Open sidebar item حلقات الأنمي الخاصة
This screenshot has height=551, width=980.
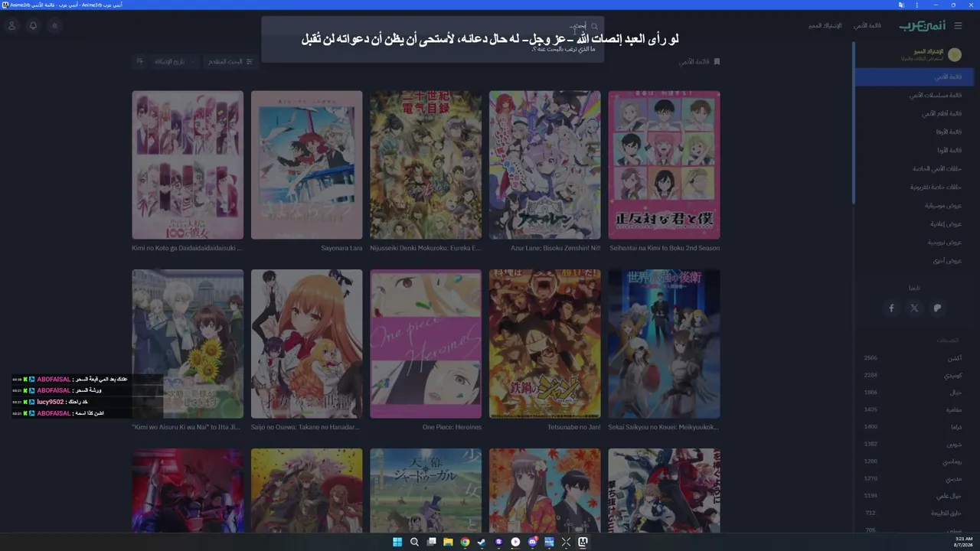[x=914, y=168]
